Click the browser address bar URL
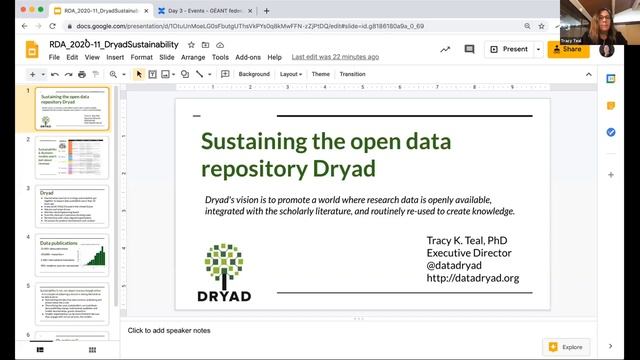 (250, 26)
